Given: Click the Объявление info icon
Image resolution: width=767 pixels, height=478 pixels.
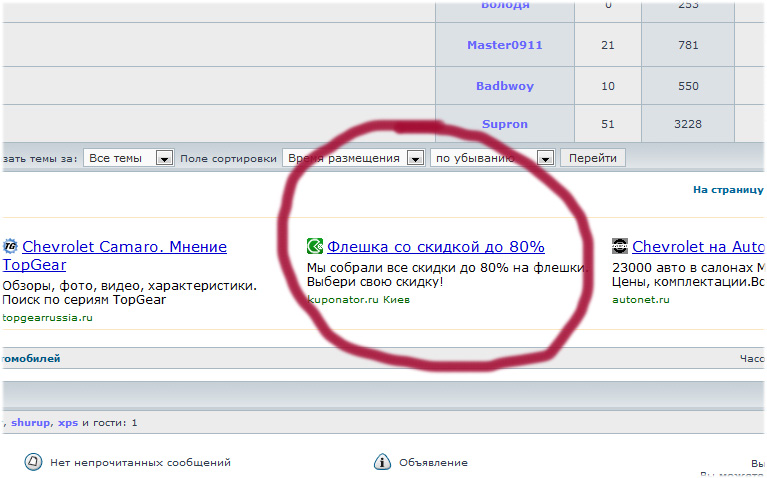Looking at the screenshot, I should (382, 462).
